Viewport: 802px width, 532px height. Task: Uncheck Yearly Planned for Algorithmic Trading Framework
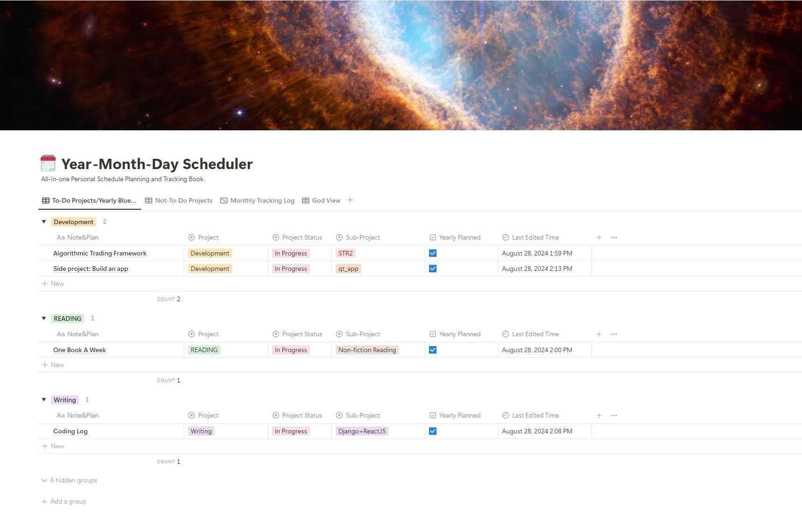point(433,253)
